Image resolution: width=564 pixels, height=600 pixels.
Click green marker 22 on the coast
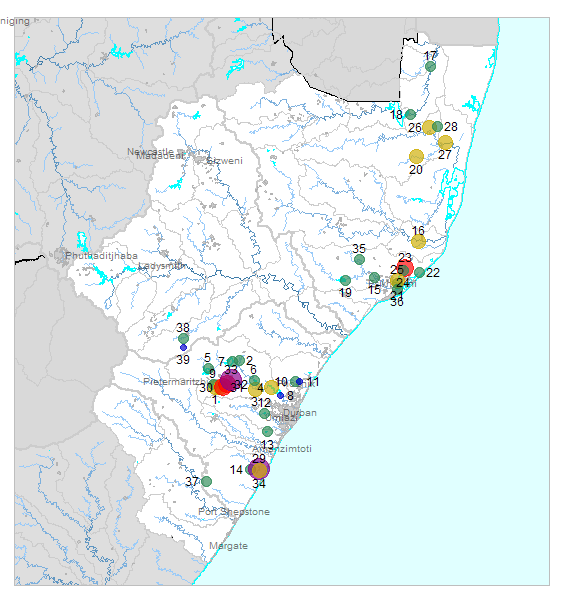[419, 272]
